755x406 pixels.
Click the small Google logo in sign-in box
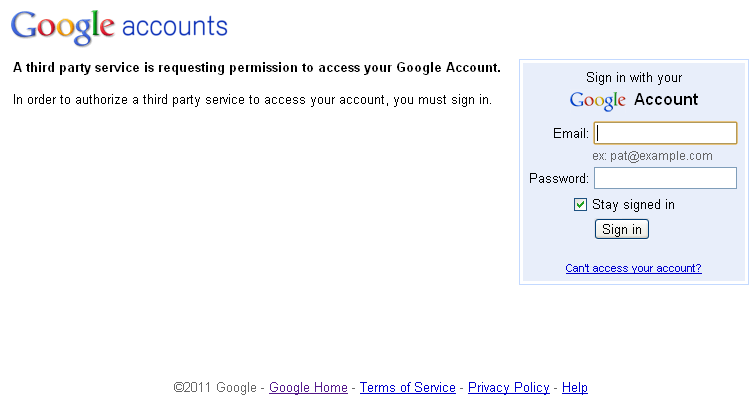point(598,101)
